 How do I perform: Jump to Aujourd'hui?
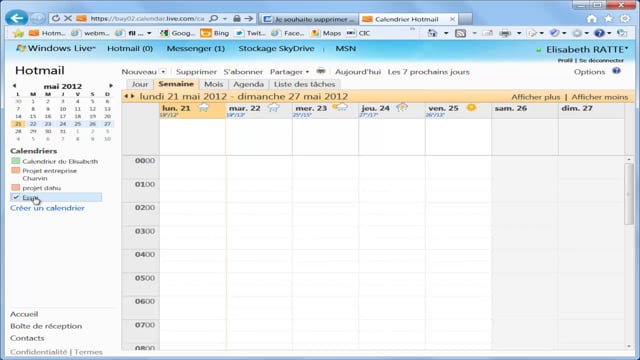[x=358, y=72]
